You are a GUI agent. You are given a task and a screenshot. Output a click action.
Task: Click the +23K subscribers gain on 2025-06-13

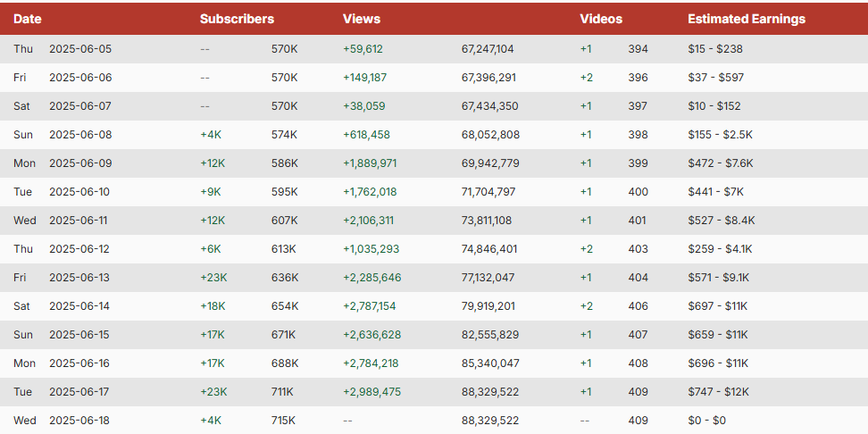213,278
